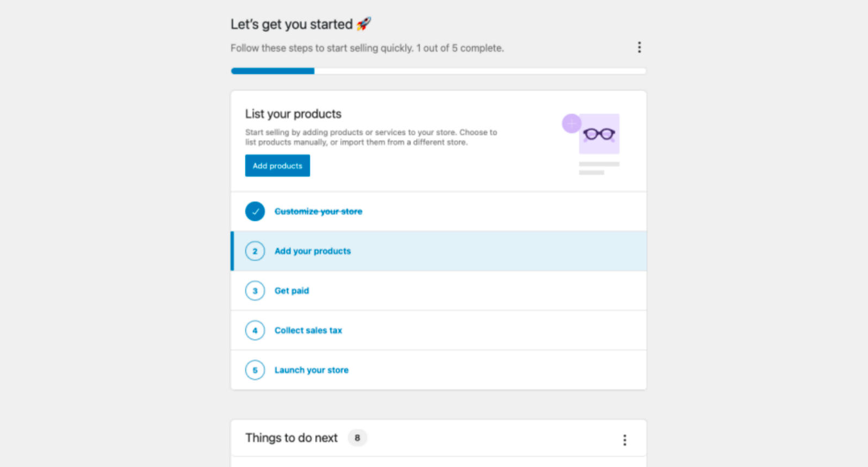Click the List your products heading

[x=293, y=114]
